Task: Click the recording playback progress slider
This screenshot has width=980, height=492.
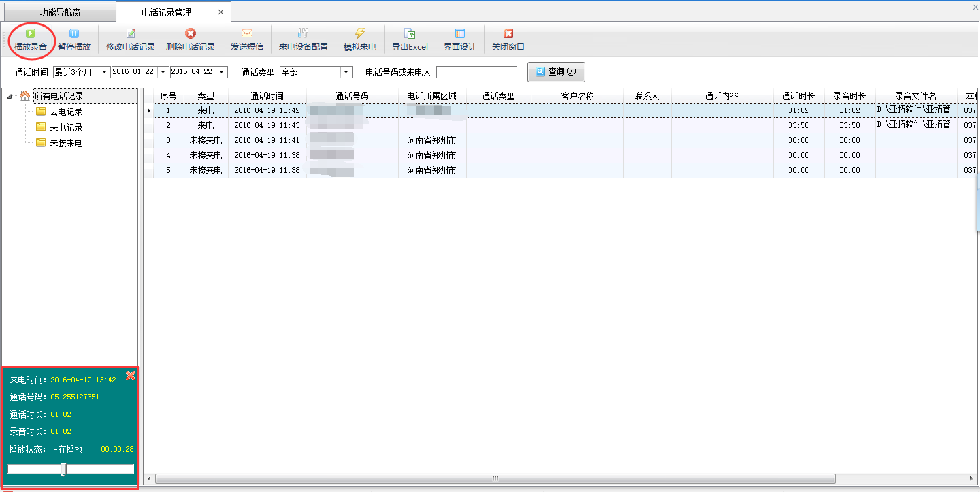Action: [x=71, y=470]
